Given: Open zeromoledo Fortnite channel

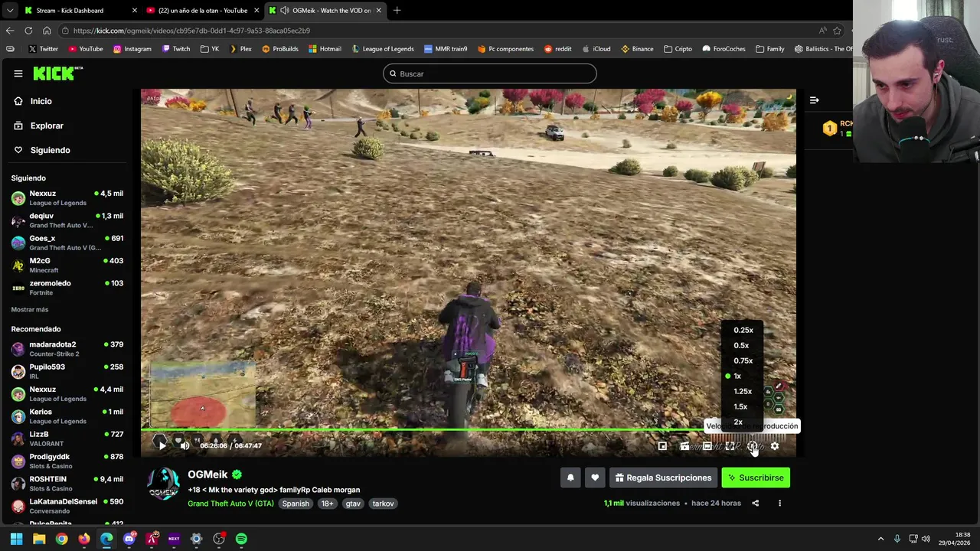Looking at the screenshot, I should pos(67,287).
